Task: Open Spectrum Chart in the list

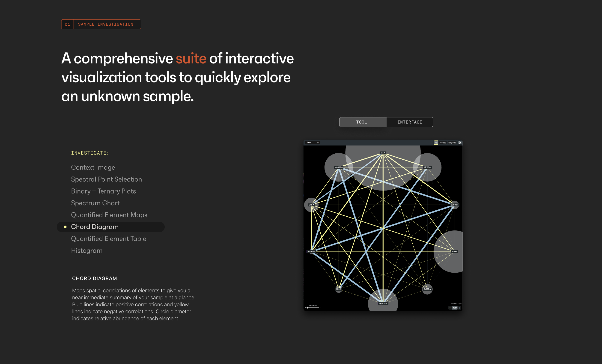Action: pyautogui.click(x=95, y=203)
